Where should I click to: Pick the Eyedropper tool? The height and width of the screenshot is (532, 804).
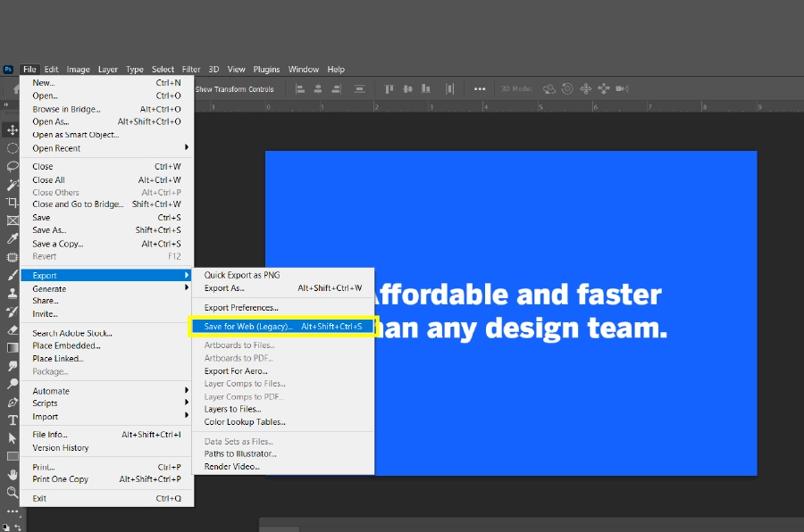[13, 239]
